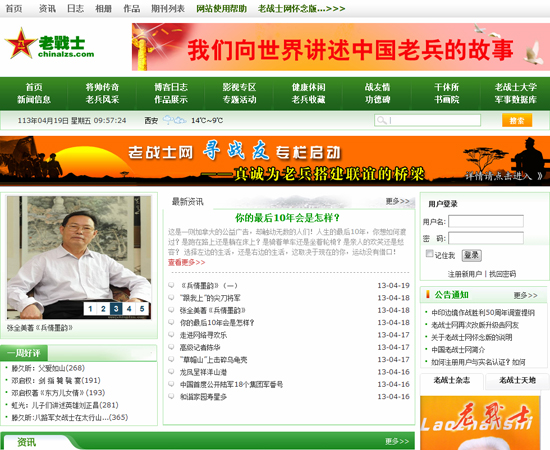Open news item 《兵情墨韵》（一）
Viewport: 550px width, 450px height.
pos(208,286)
